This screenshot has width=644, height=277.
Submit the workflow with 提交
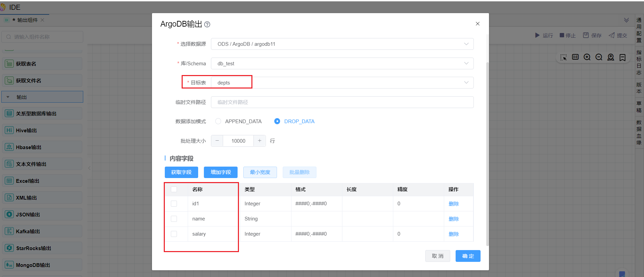pyautogui.click(x=618, y=35)
